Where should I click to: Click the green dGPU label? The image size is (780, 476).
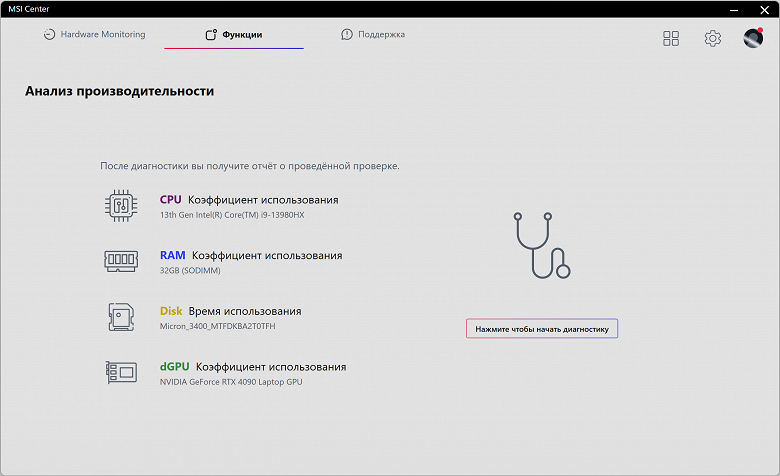pos(175,367)
